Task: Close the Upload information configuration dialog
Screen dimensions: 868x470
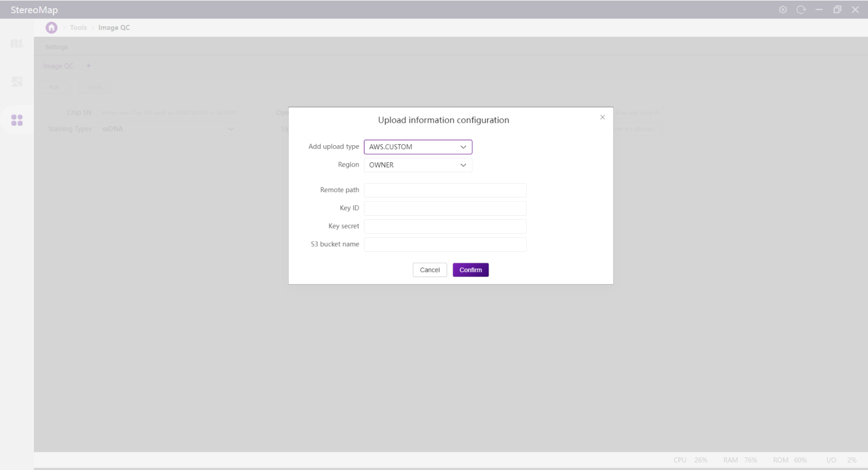Action: pos(602,117)
